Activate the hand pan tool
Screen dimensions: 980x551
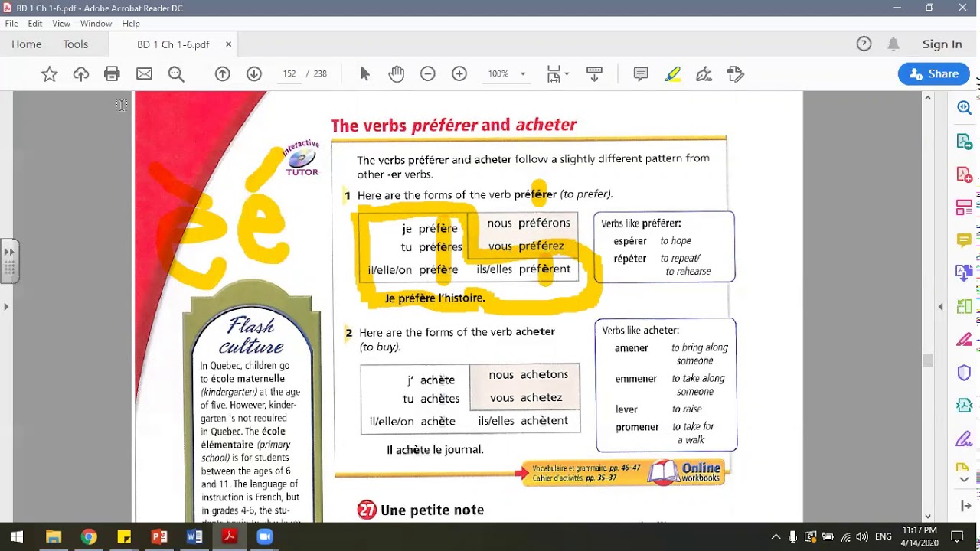[397, 74]
